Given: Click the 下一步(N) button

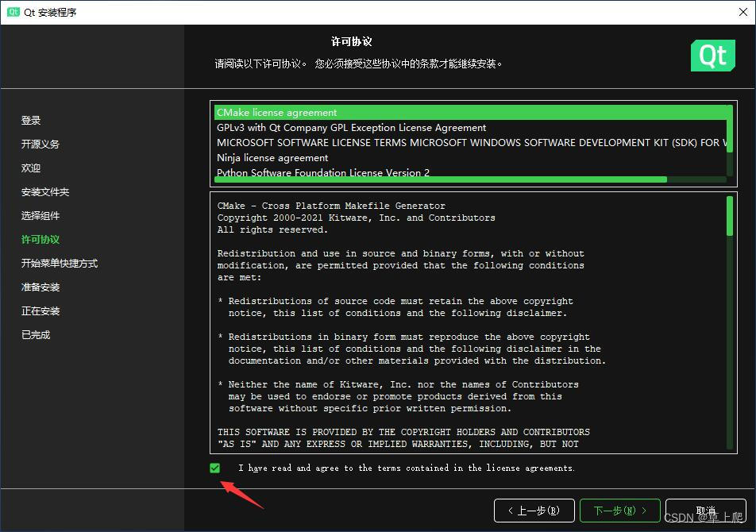Looking at the screenshot, I should pyautogui.click(x=619, y=511).
